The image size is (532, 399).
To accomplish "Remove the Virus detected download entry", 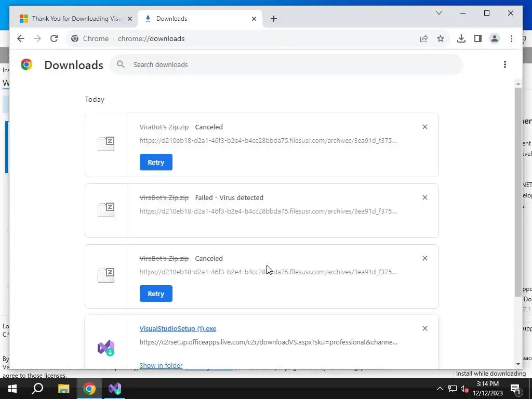I will click(x=425, y=197).
